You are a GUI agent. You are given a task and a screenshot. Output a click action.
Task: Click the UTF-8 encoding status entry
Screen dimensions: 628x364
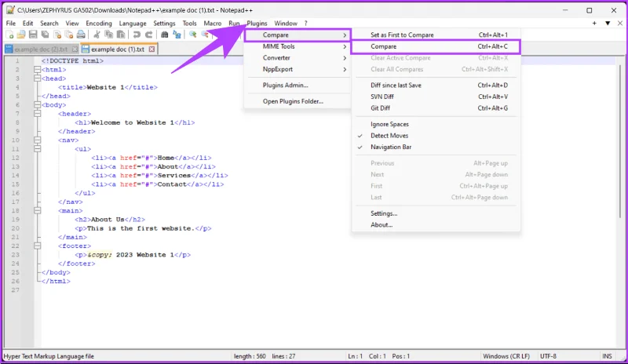pyautogui.click(x=548, y=356)
